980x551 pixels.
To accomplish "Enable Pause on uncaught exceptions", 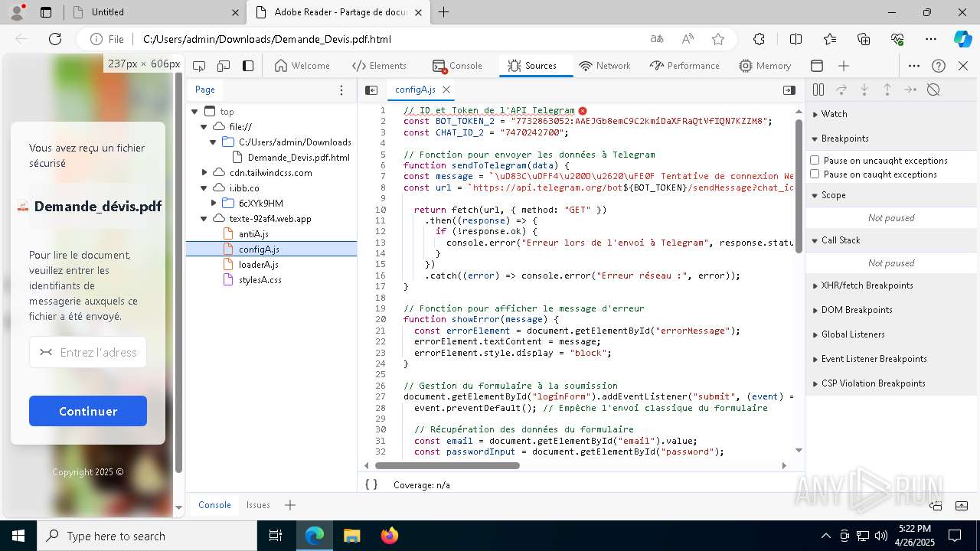I will [x=815, y=160].
